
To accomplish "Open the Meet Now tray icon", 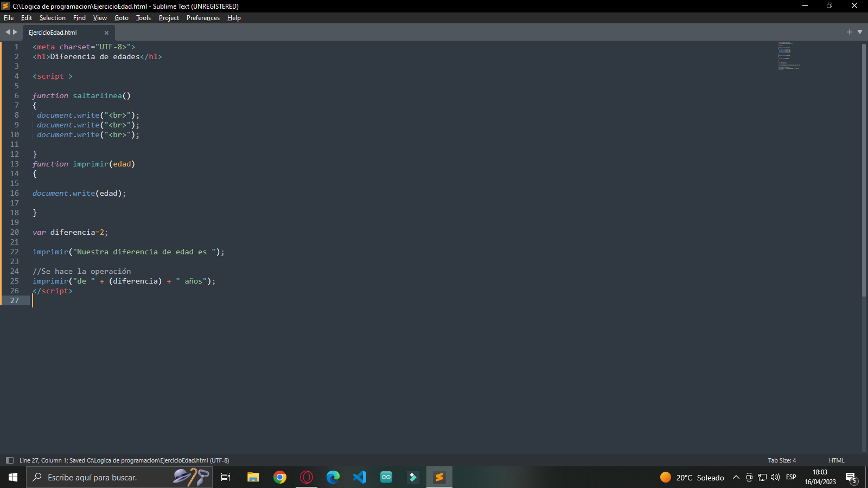I will (749, 477).
